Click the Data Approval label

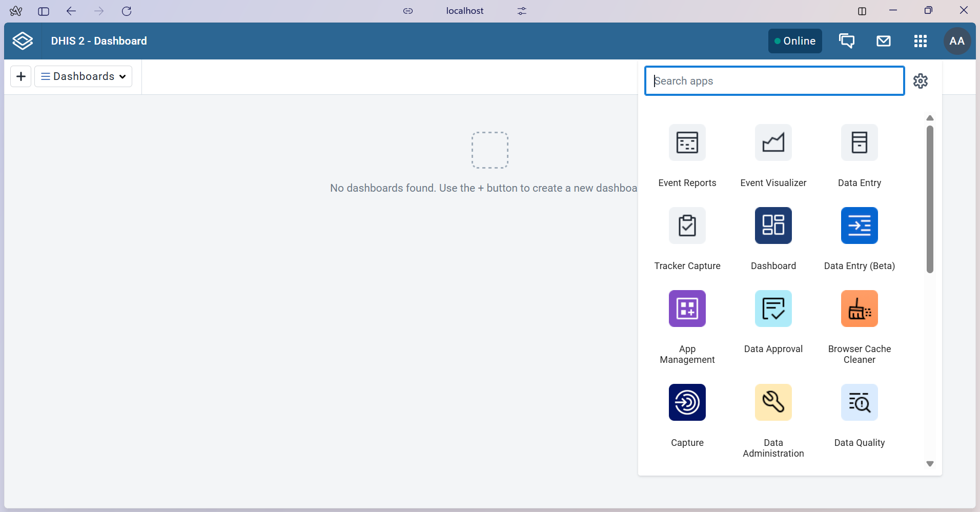coord(773,349)
